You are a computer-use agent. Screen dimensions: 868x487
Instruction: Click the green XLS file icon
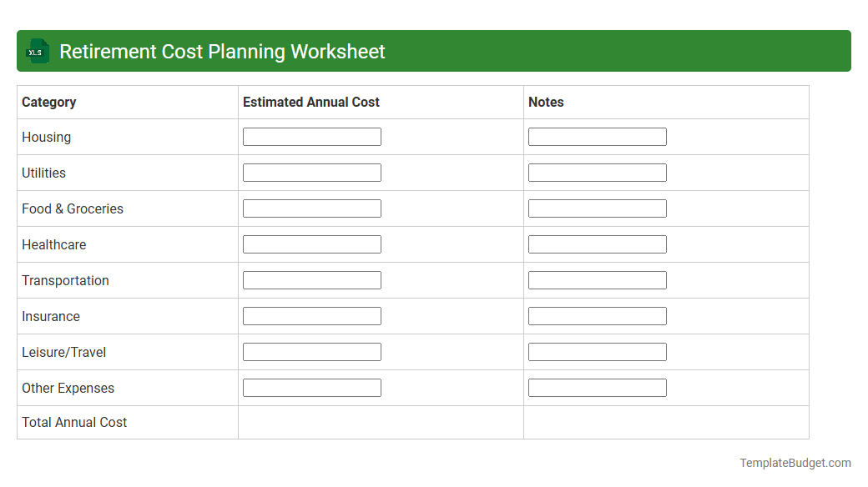[x=37, y=51]
